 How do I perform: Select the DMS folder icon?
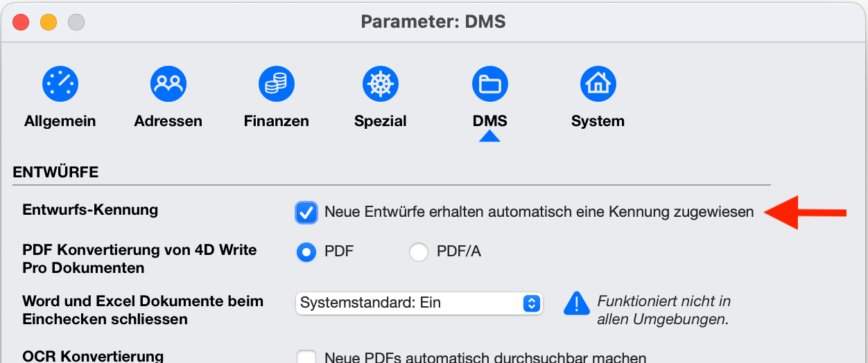click(x=490, y=85)
